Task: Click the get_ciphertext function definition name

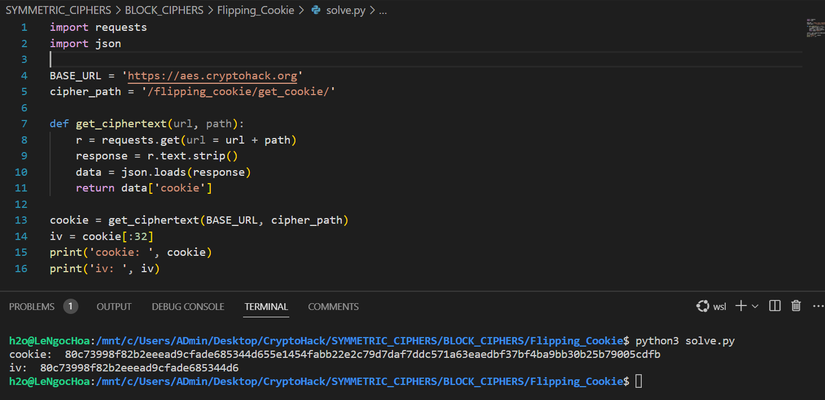Action: 121,124
